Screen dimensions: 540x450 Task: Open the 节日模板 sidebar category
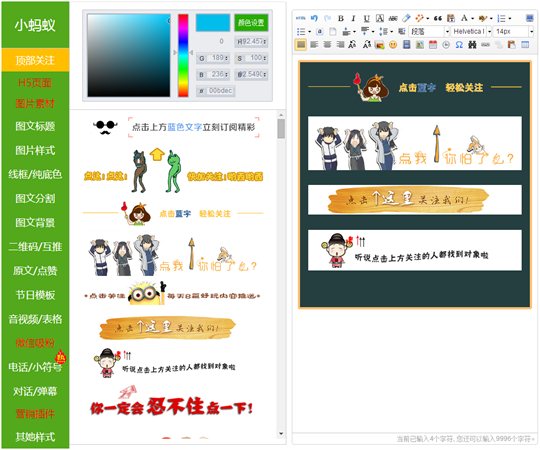coord(35,295)
